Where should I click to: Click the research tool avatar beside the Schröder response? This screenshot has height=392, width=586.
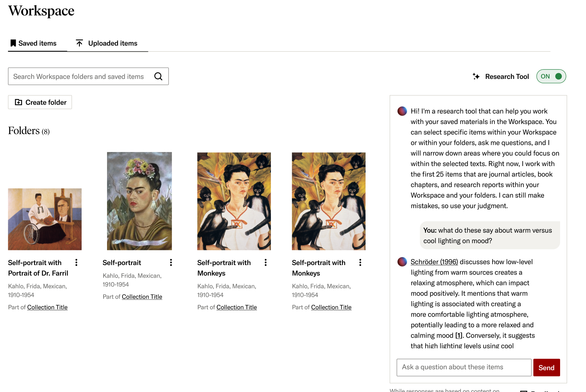(x=402, y=262)
